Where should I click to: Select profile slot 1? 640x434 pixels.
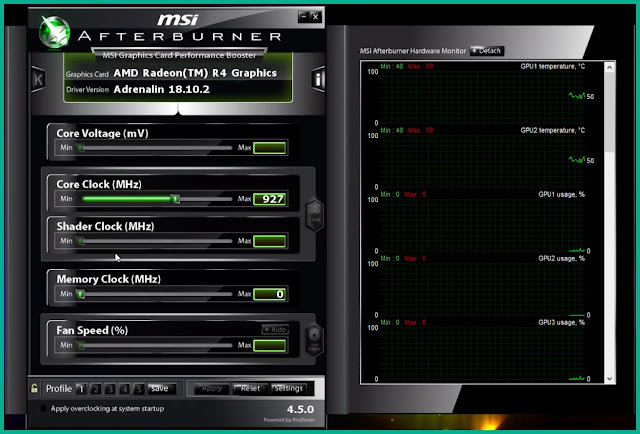coord(81,389)
